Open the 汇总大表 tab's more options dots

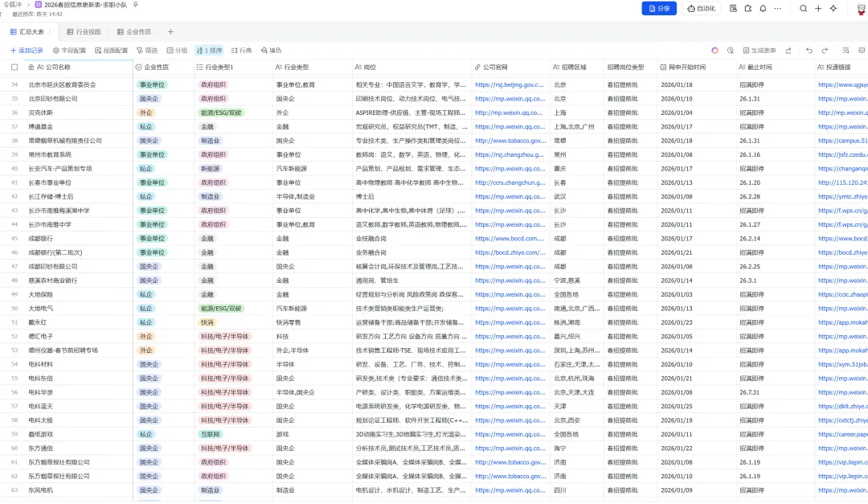click(x=50, y=31)
